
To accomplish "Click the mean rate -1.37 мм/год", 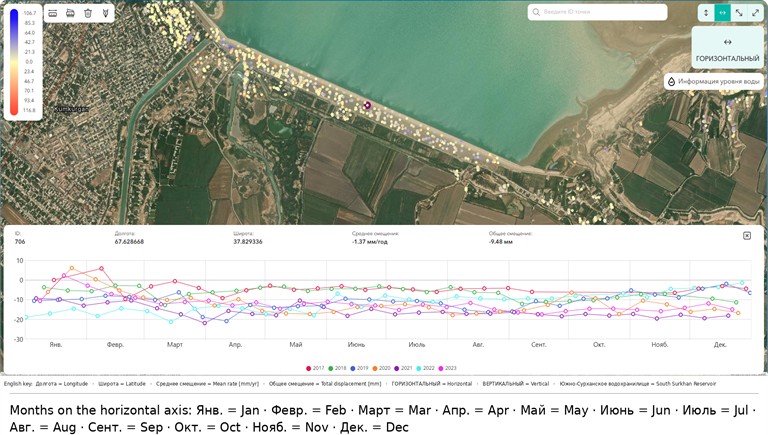I will coord(370,242).
